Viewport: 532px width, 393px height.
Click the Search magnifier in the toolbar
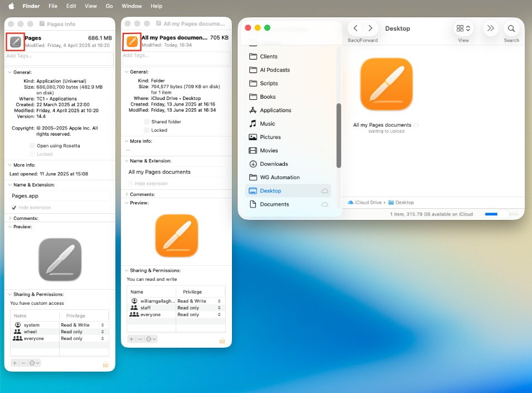coord(511,28)
